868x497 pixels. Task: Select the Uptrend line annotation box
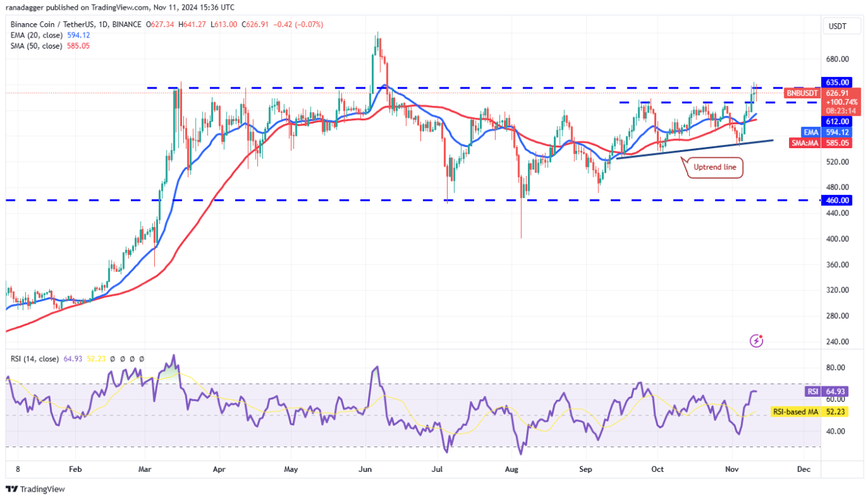pos(716,168)
